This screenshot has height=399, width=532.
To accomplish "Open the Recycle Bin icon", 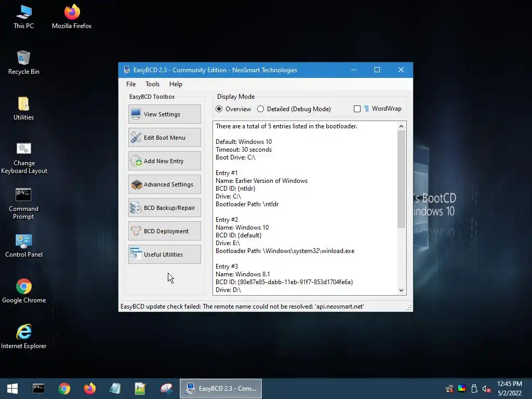I will (x=23, y=63).
